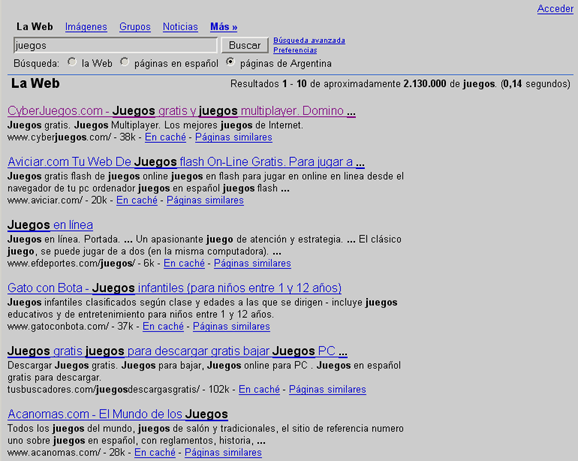Click URL text tusbuscadores.com/juegosdescargasgratis/
This screenshot has width=578, height=461.
(104, 390)
